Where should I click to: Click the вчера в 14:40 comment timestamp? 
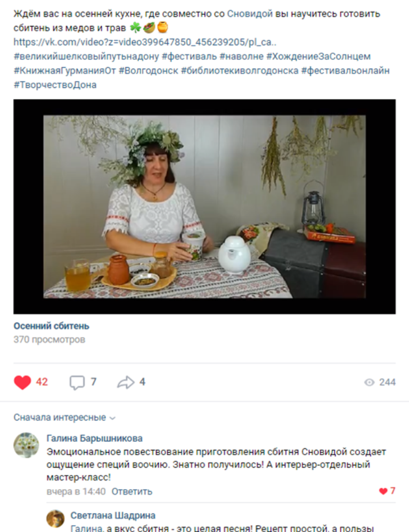76,492
